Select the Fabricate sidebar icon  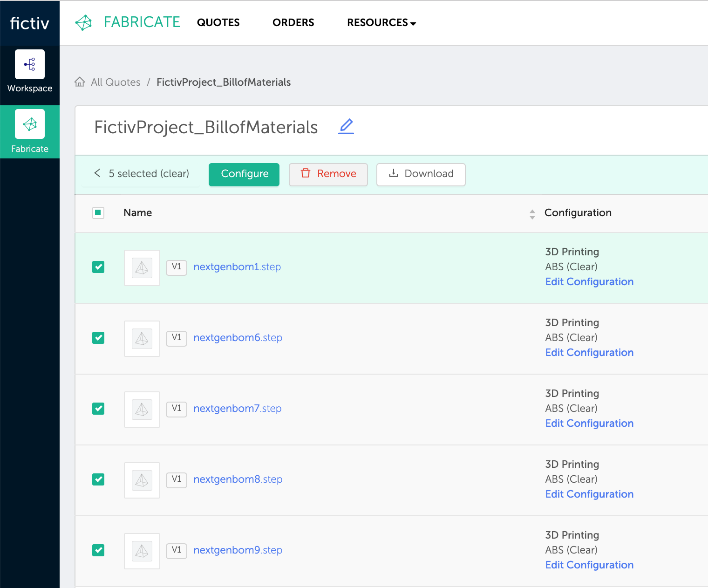(30, 124)
